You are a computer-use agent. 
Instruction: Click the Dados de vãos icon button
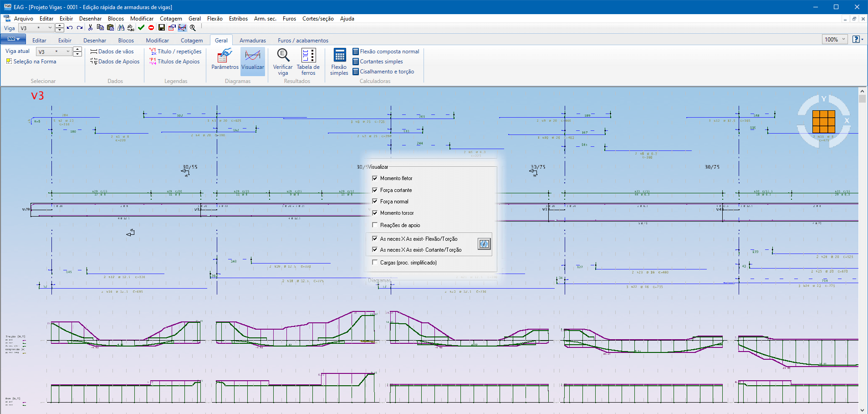(x=112, y=52)
